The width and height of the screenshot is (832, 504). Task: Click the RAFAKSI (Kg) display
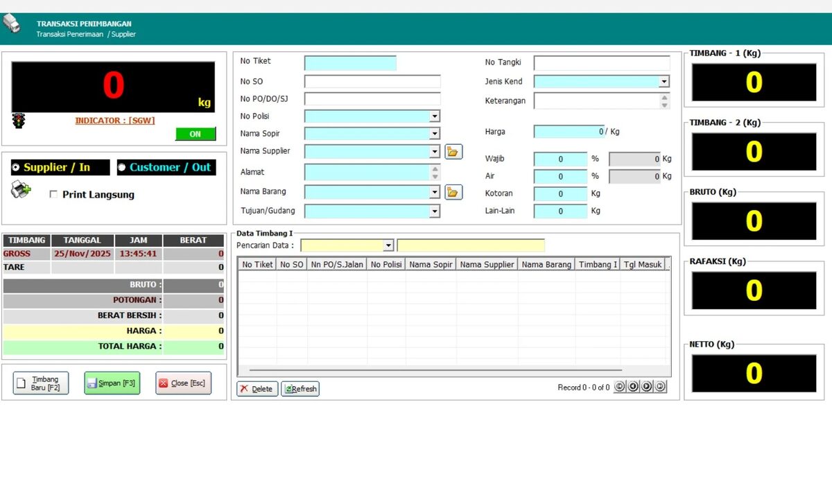(754, 290)
